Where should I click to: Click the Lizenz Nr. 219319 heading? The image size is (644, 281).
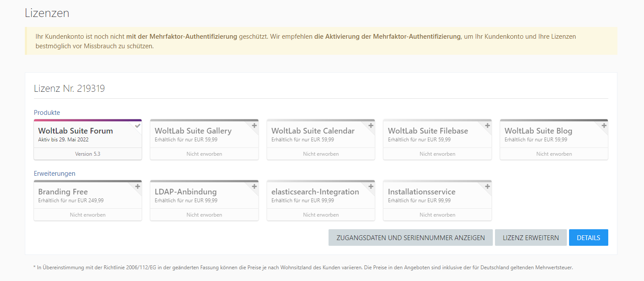point(69,89)
